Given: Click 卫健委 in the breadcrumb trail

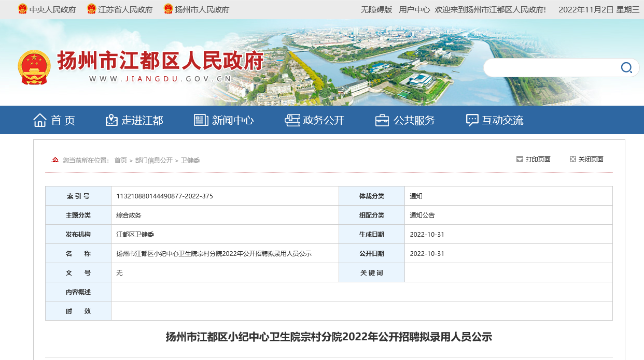Looking at the screenshot, I should tap(190, 161).
